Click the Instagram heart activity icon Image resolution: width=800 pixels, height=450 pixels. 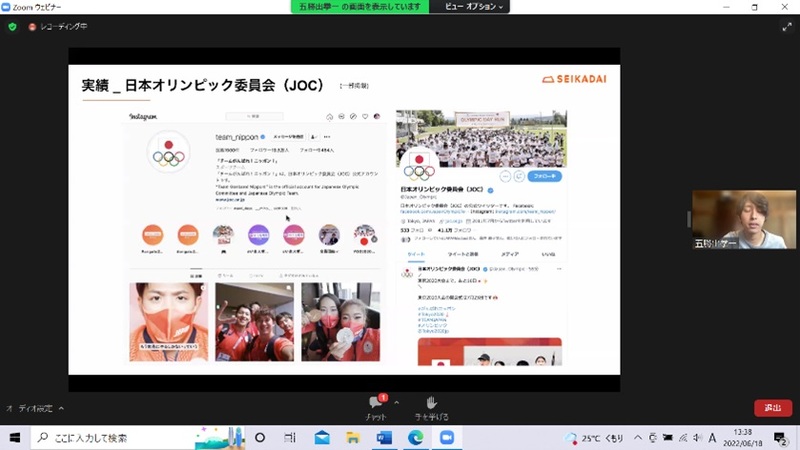[x=365, y=116]
